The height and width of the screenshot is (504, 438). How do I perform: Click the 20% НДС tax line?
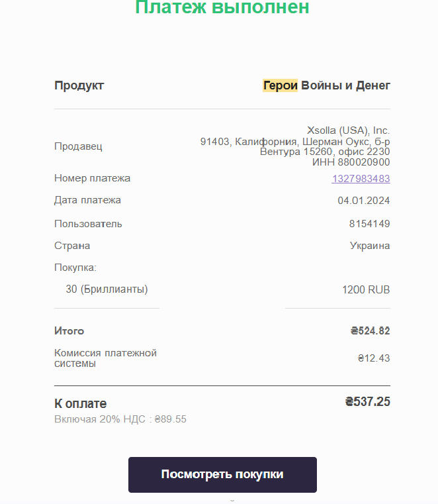120,419
